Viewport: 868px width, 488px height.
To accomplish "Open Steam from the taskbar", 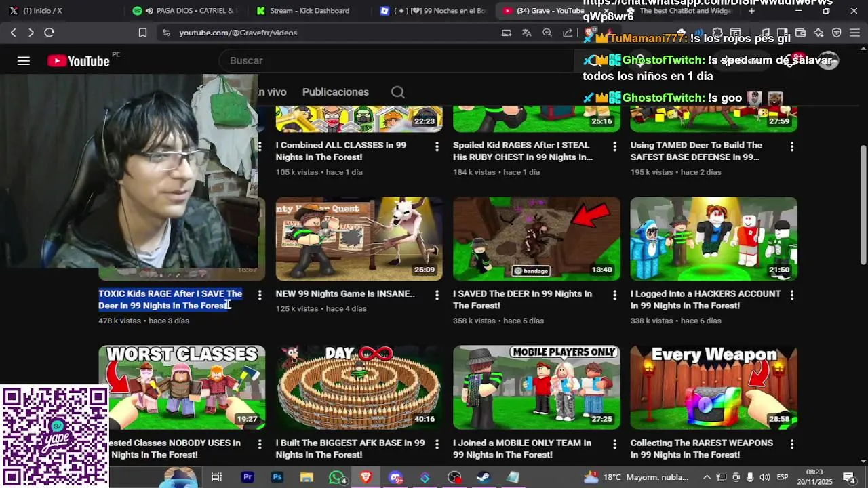I will coord(484,477).
